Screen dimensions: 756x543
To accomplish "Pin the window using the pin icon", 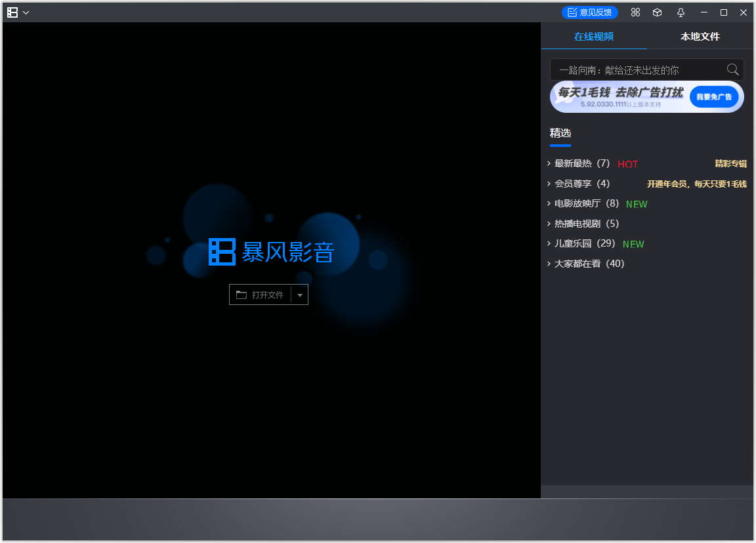I will (x=681, y=12).
